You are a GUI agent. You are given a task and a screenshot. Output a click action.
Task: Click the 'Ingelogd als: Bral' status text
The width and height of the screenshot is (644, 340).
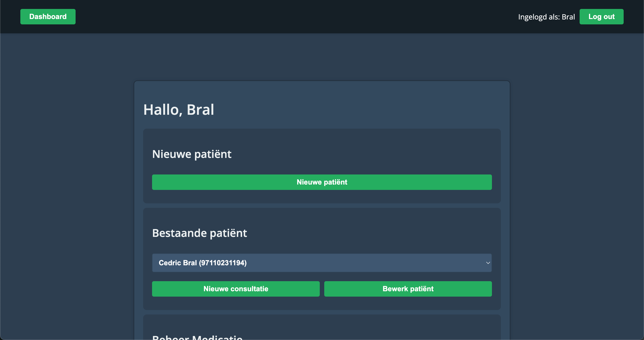pyautogui.click(x=546, y=17)
